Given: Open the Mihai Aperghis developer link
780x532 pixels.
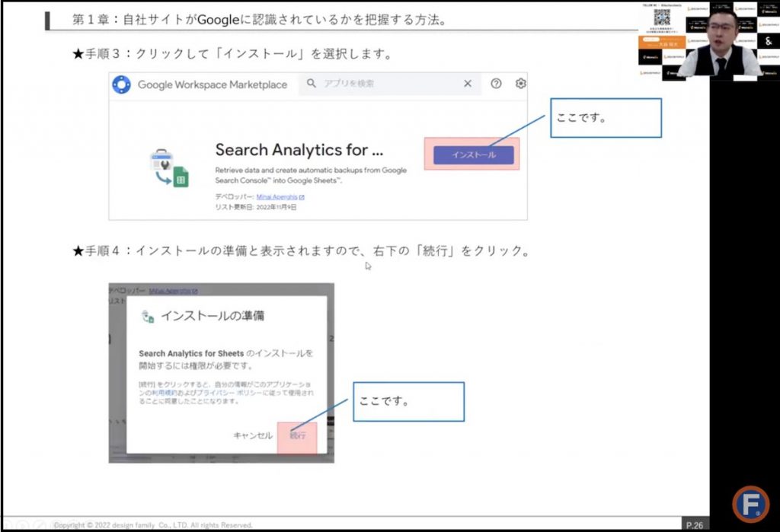Looking at the screenshot, I should 280,197.
